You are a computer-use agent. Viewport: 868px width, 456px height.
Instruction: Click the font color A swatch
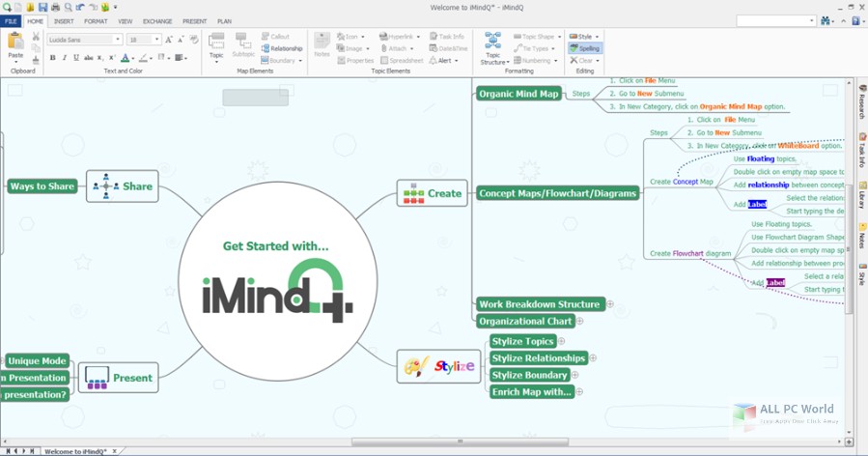pyautogui.click(x=126, y=58)
